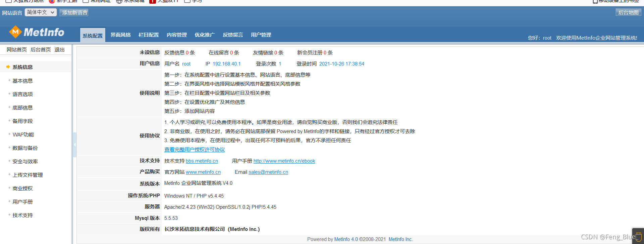Click Windows NT / PHP v5.4.45 text
Screen dimensions: 644x244
[194, 196]
